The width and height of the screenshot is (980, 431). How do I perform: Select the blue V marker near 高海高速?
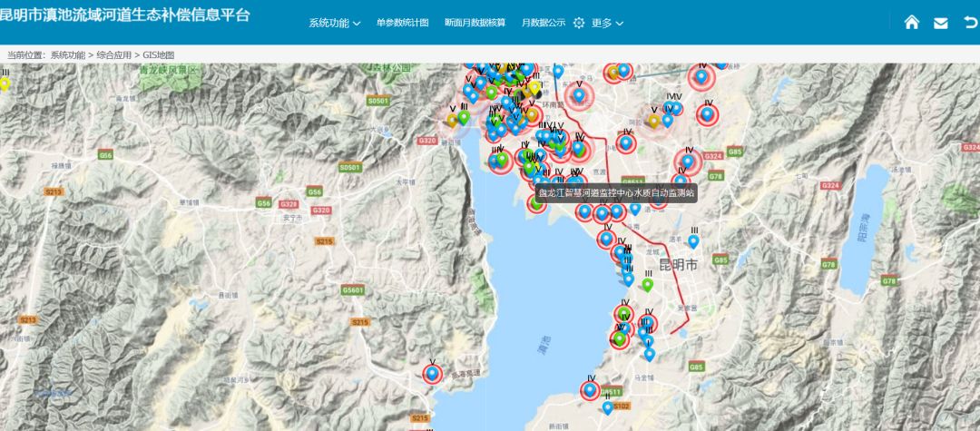[x=432, y=374]
